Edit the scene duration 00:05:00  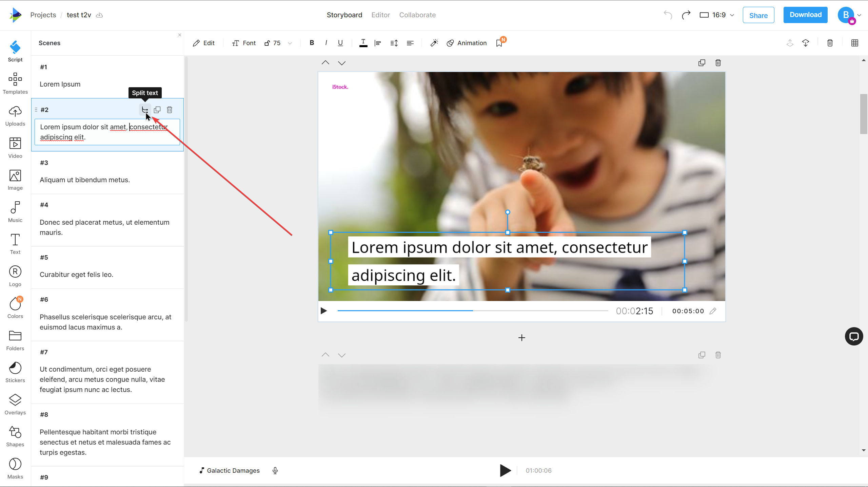pyautogui.click(x=713, y=311)
